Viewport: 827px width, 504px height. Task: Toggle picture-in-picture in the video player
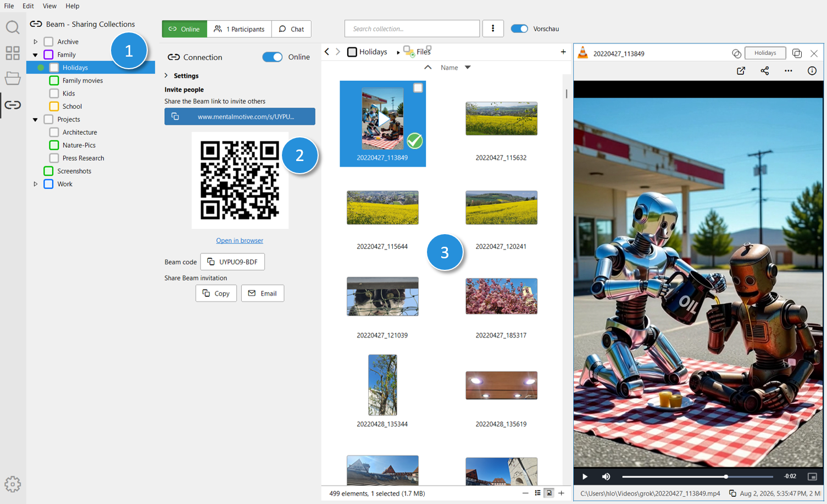[x=812, y=477]
